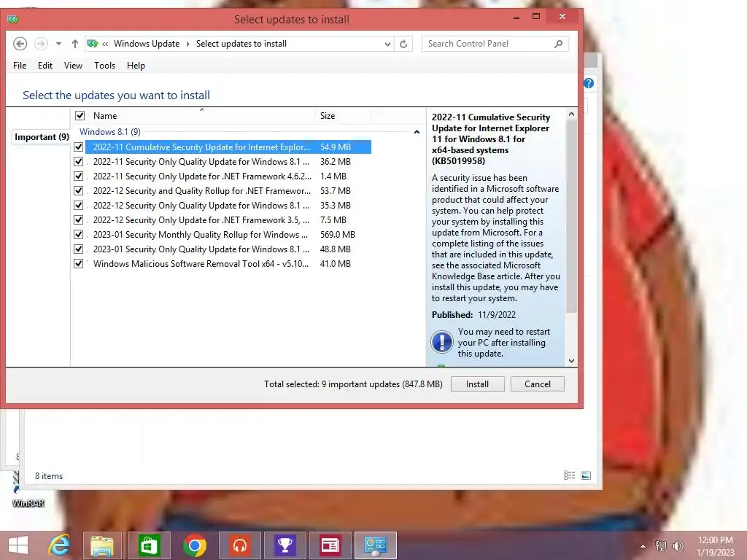Viewport: 747px width, 560px height.
Task: Open the recent locations dropdown arrow
Action: tap(58, 44)
